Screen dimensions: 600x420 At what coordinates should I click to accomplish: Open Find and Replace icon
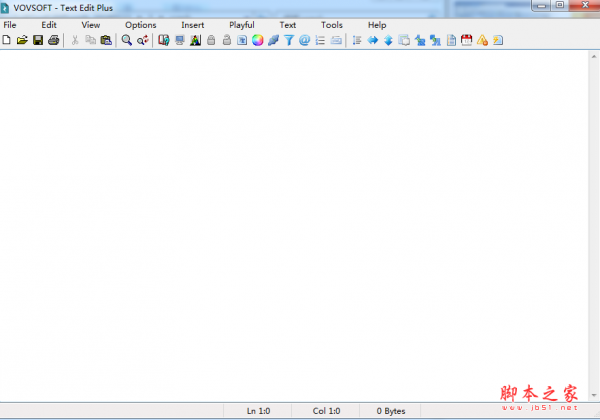tap(143, 40)
